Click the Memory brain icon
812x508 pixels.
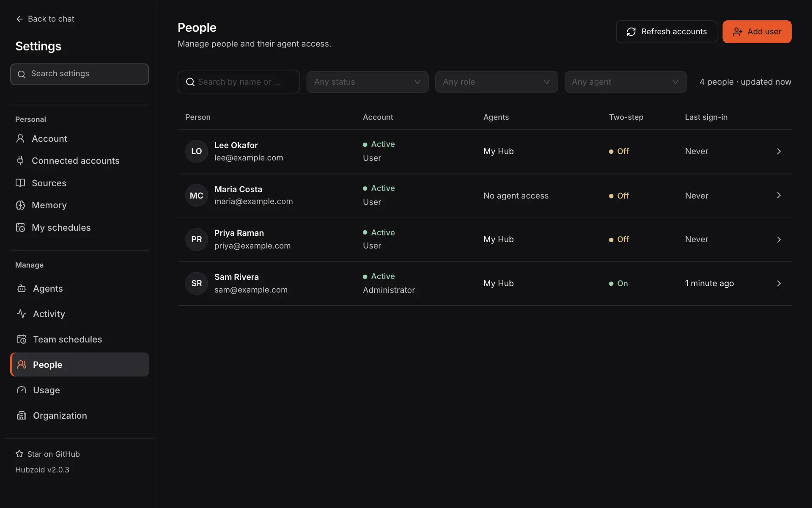(x=20, y=205)
